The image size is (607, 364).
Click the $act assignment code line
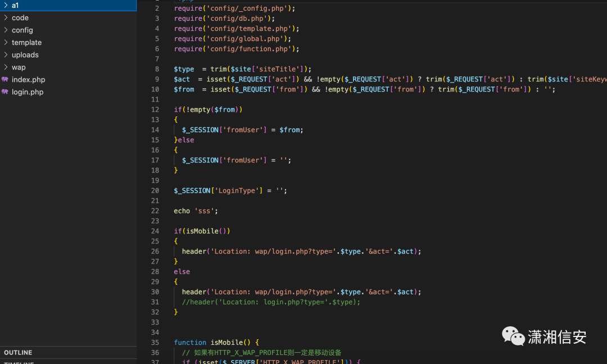tap(390, 79)
